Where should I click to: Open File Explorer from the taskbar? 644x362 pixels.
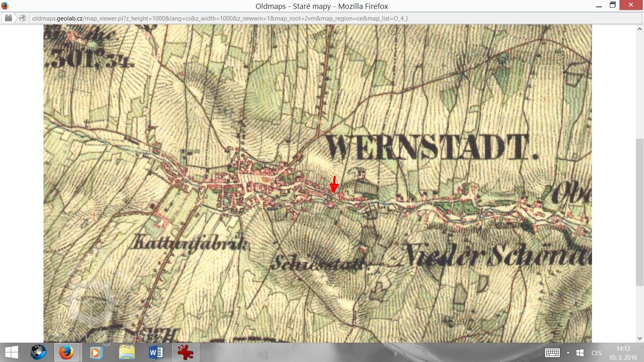click(127, 353)
